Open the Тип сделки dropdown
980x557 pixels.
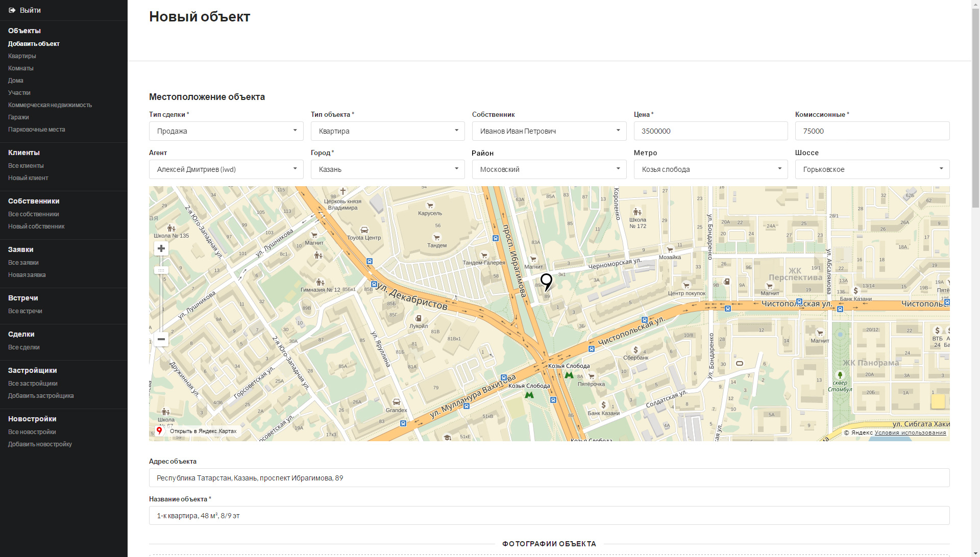coord(226,131)
